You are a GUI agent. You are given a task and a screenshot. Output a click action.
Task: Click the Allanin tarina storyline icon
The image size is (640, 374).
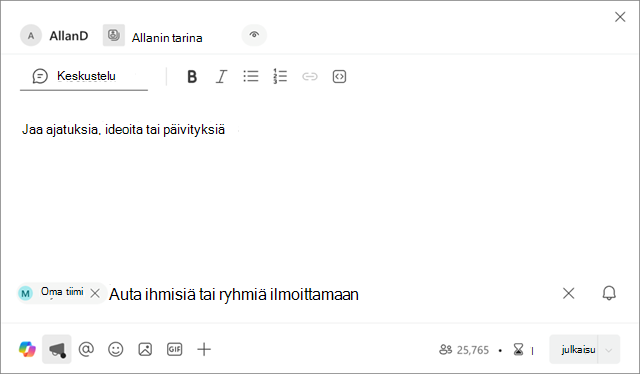coord(113,35)
